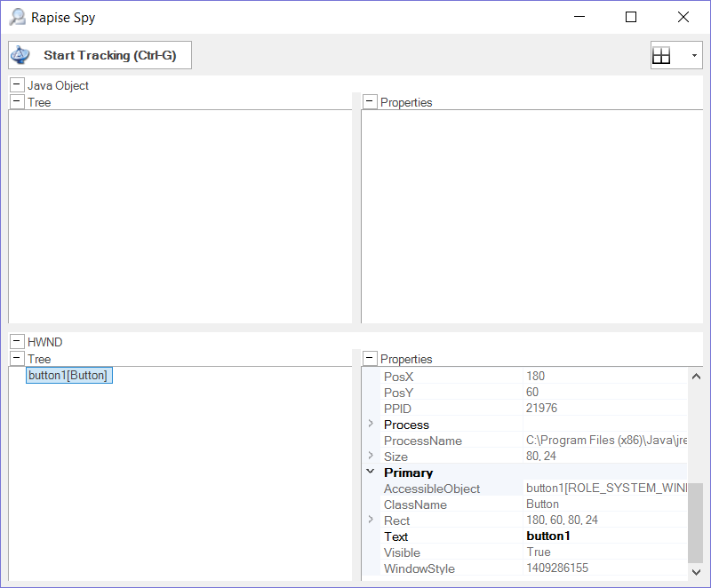Click the grid layout icon in toolbar
The image size is (711, 588).
click(x=661, y=56)
